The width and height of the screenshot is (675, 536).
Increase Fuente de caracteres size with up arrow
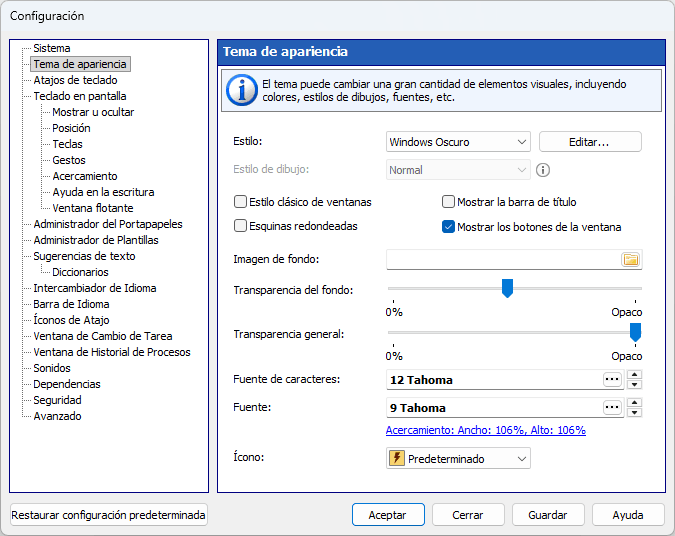[635, 375]
